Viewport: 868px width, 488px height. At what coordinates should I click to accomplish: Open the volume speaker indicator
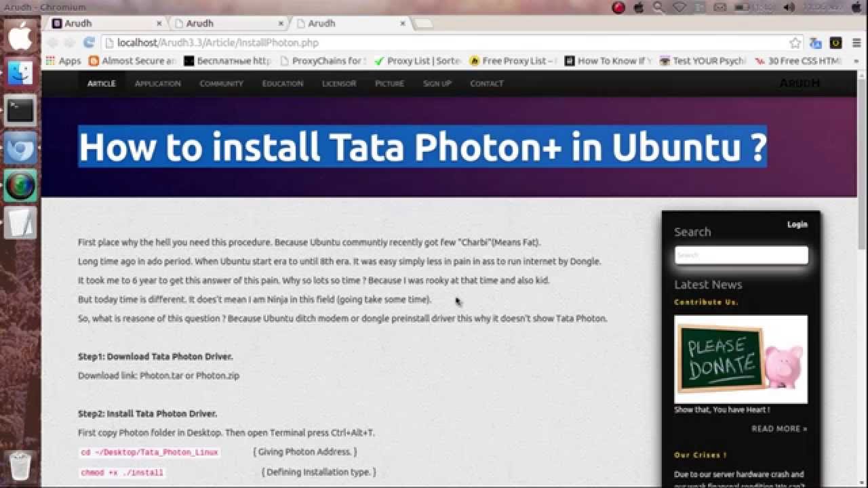789,7
